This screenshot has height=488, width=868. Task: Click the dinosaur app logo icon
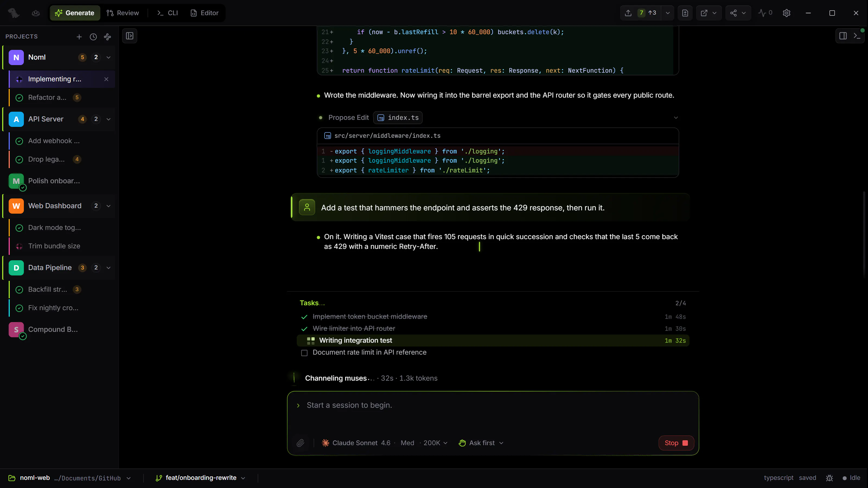pos(14,13)
